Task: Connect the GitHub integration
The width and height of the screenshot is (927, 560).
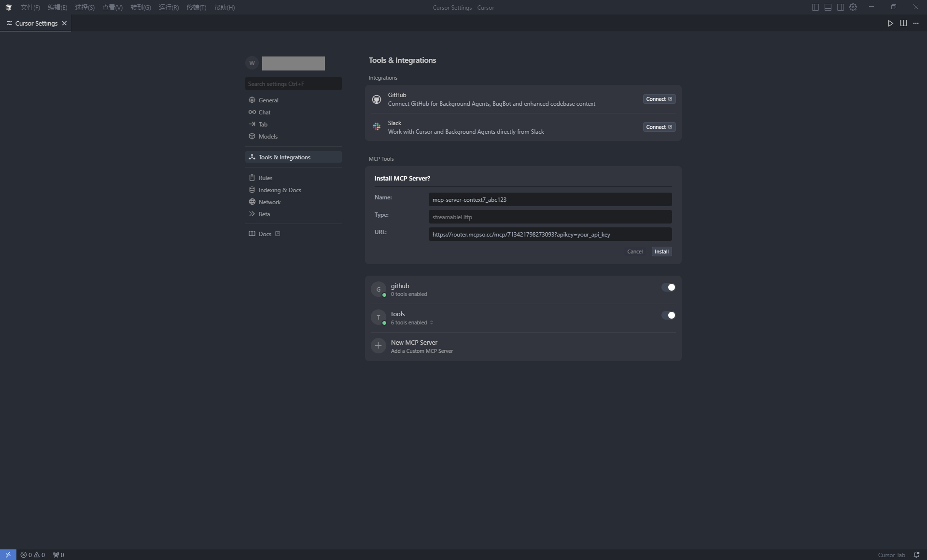Action: click(x=659, y=99)
